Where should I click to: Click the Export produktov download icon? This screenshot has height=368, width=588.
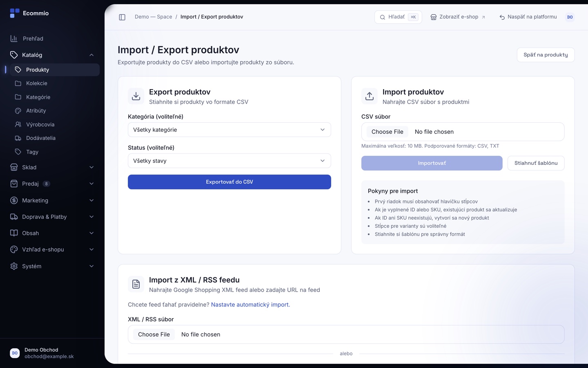pos(136,96)
